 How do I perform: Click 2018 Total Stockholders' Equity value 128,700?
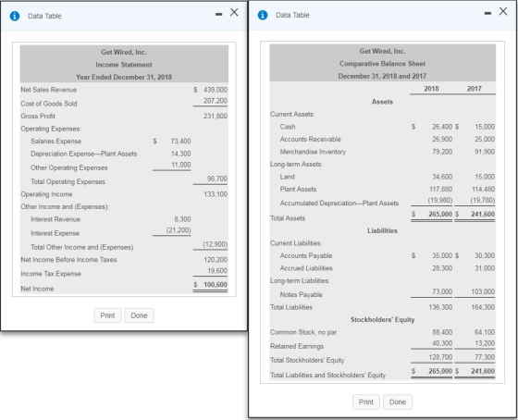coord(440,357)
